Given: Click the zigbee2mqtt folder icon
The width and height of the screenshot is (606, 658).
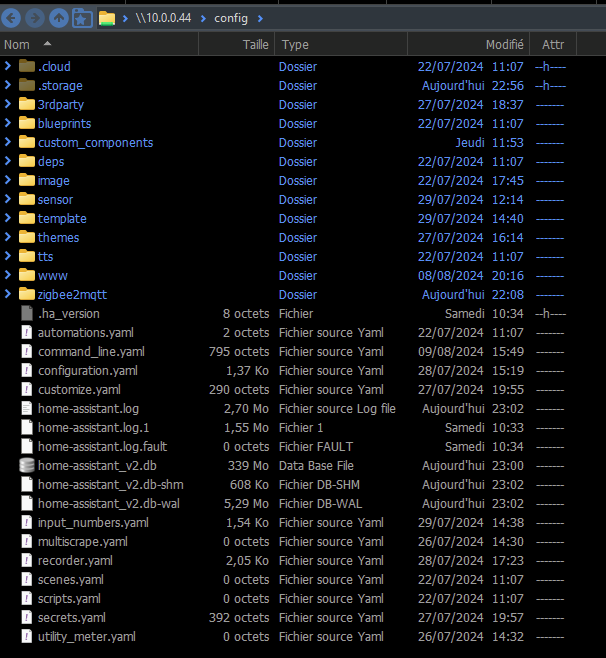Looking at the screenshot, I should tap(27, 295).
